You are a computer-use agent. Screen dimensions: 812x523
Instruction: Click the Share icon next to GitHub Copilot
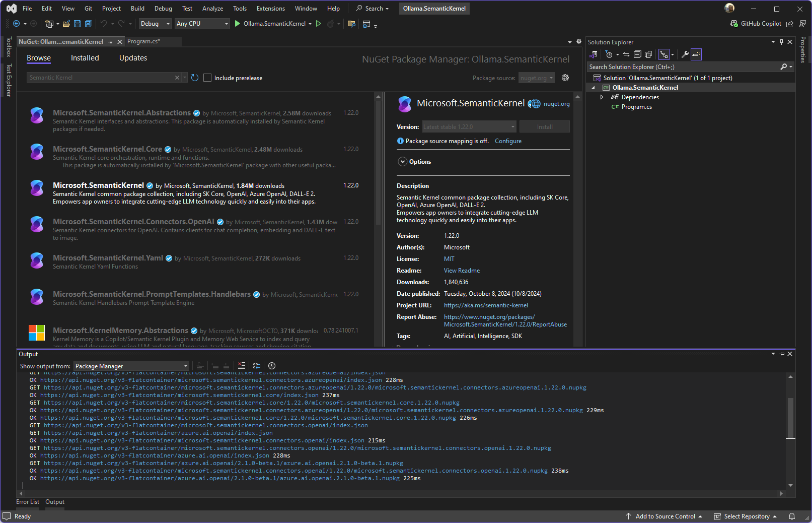coord(790,24)
